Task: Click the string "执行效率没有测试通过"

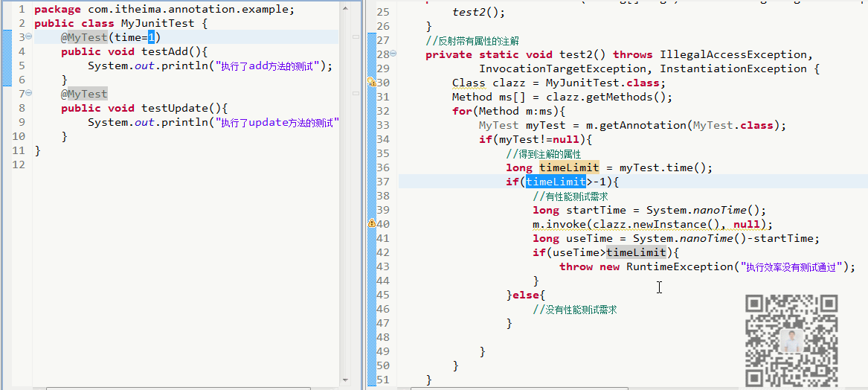Action: point(791,266)
